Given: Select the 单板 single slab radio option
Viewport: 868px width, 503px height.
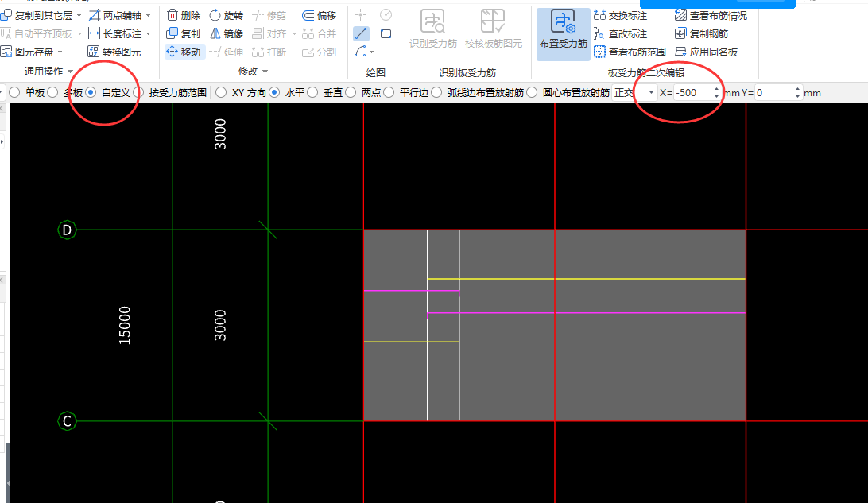Looking at the screenshot, I should click(x=15, y=92).
